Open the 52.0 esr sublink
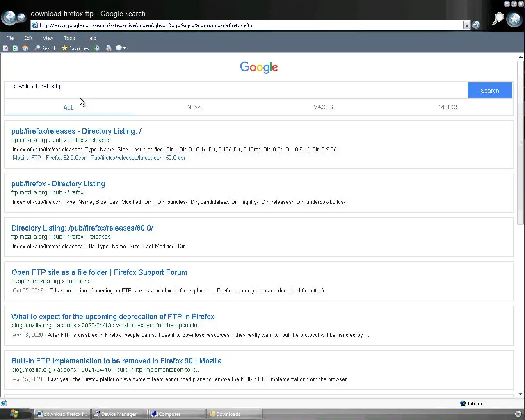 click(176, 157)
